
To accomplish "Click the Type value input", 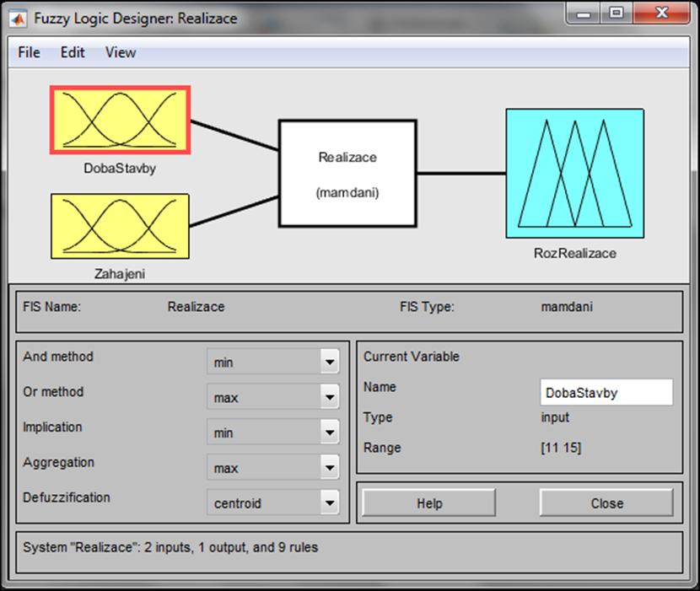I will pos(555,417).
